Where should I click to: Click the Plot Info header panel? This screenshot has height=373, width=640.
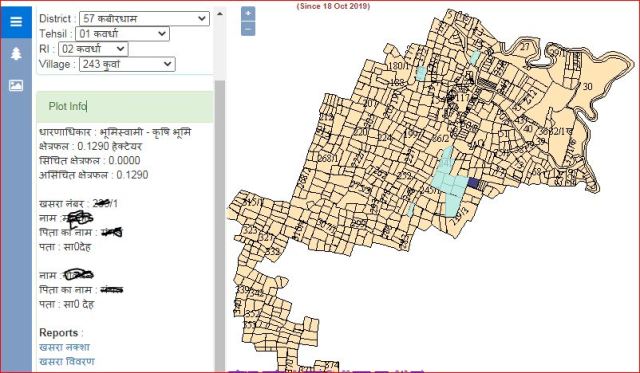[x=124, y=107]
